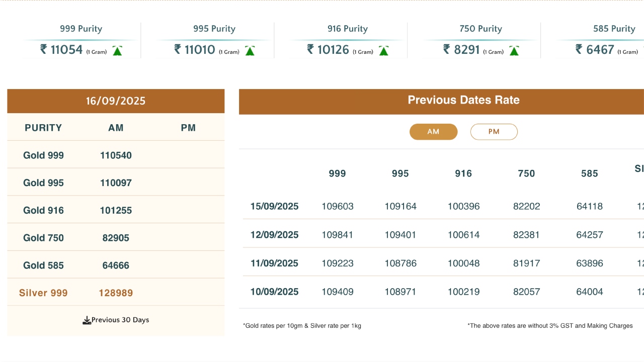Click the 916 column header in table
The height and width of the screenshot is (362, 644).
coord(463,173)
